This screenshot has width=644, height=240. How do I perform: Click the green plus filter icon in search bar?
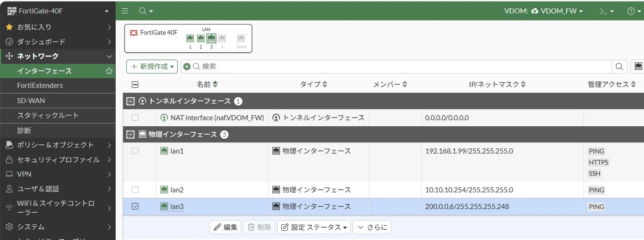pos(187,67)
